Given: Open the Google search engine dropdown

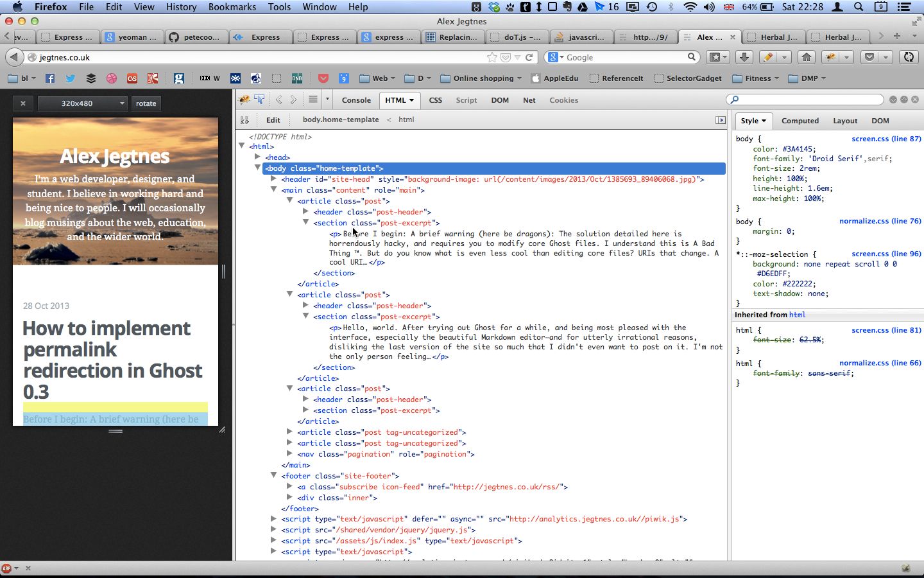Looking at the screenshot, I should pyautogui.click(x=556, y=57).
